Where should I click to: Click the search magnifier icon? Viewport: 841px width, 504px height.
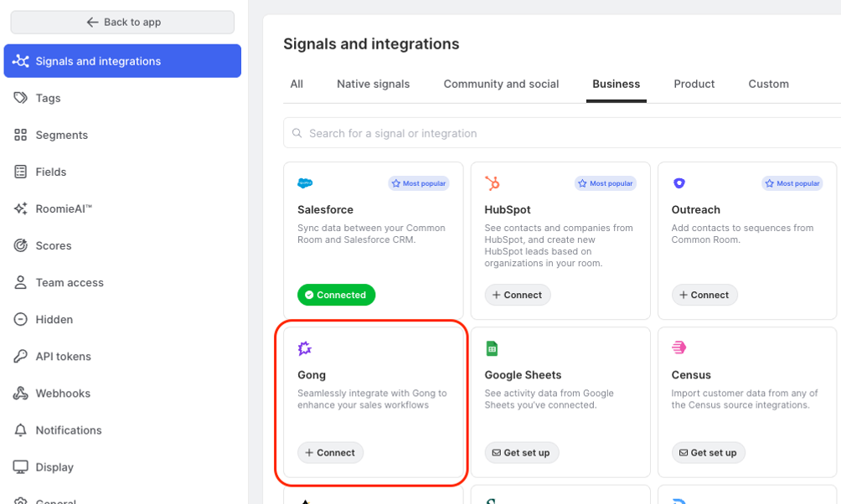[297, 133]
